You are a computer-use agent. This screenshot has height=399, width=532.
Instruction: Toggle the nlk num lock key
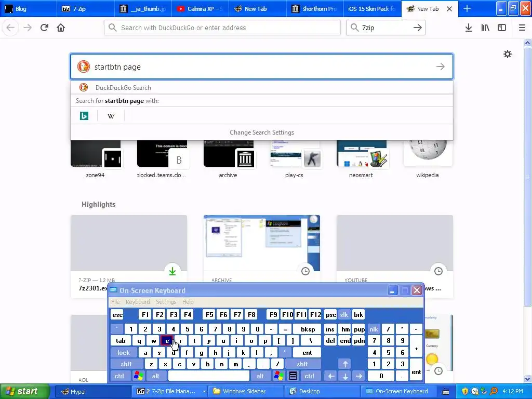(x=374, y=329)
